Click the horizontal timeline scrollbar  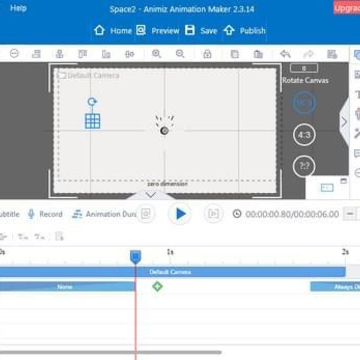111,352
